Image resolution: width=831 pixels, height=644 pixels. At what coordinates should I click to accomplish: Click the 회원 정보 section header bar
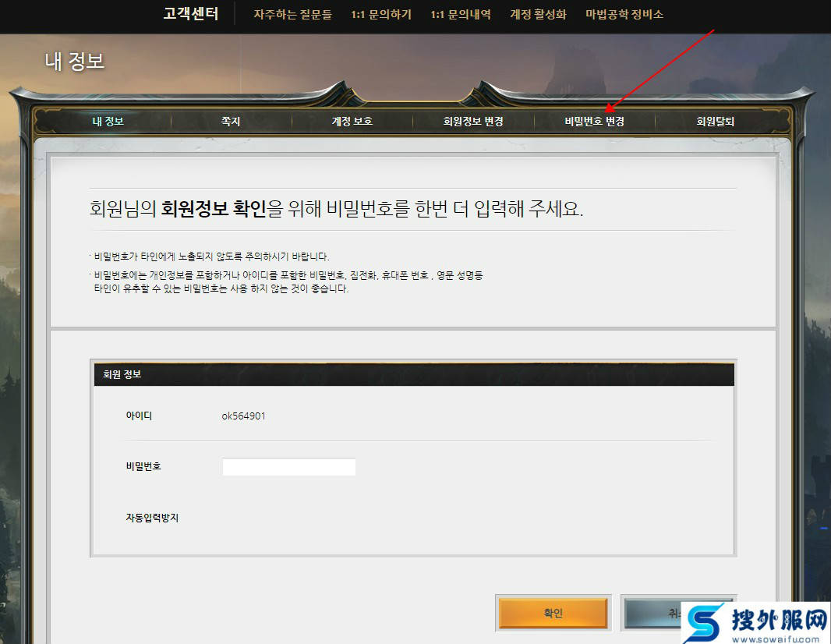(413, 374)
